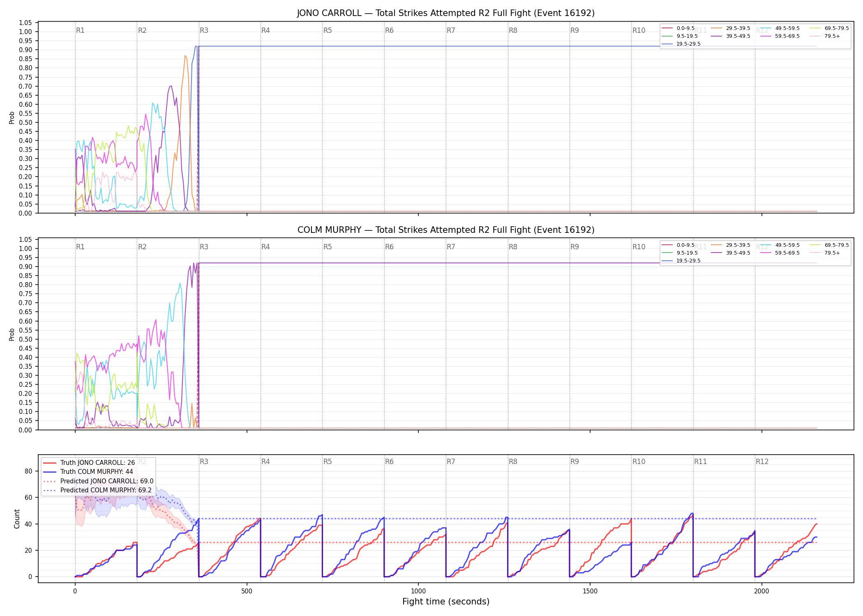Image resolution: width=863 pixels, height=616 pixels.
Task: Click the R7 round marker in middle chart
Action: pyautogui.click(x=451, y=247)
